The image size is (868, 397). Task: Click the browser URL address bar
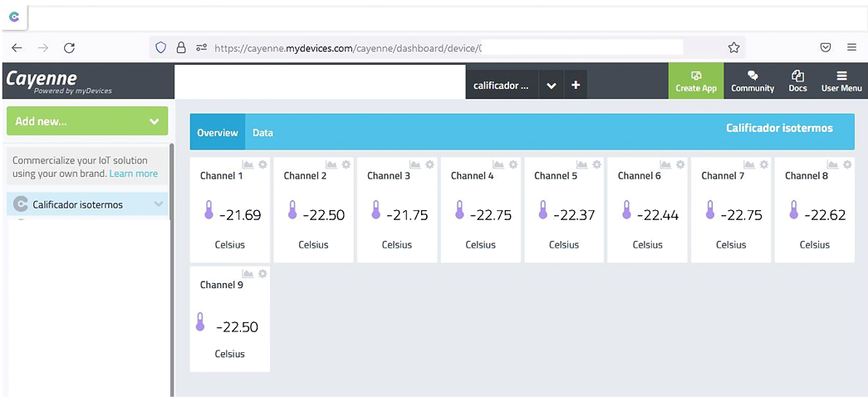(x=449, y=48)
